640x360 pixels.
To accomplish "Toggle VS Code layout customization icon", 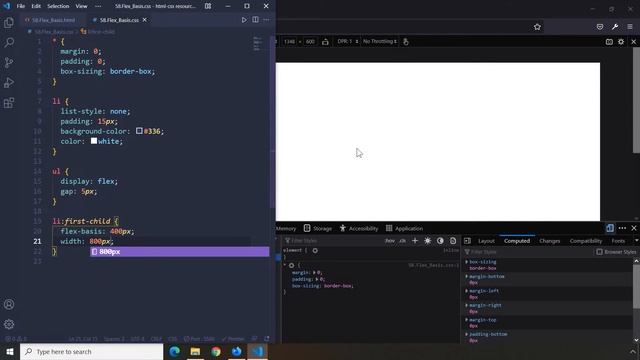I will tap(208, 6).
